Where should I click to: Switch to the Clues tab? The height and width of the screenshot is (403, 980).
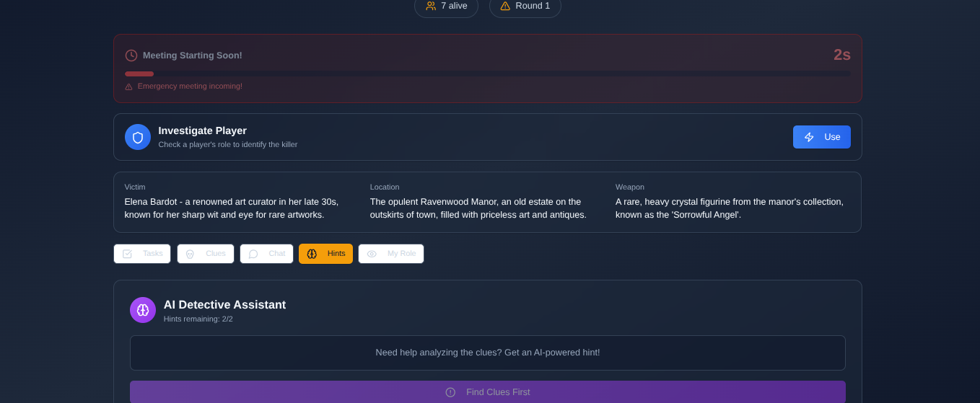(206, 254)
